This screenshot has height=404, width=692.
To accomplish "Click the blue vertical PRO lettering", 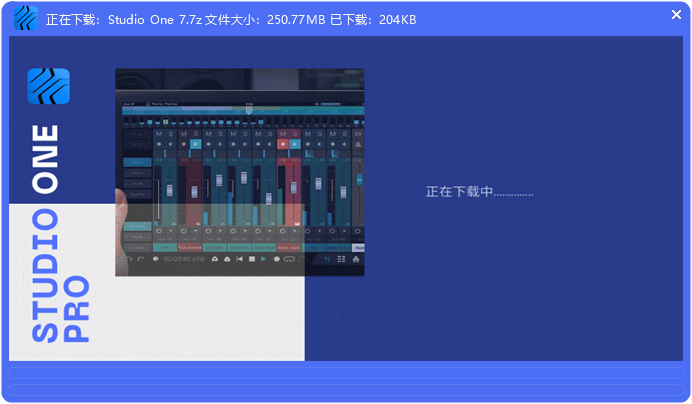I will (x=76, y=309).
